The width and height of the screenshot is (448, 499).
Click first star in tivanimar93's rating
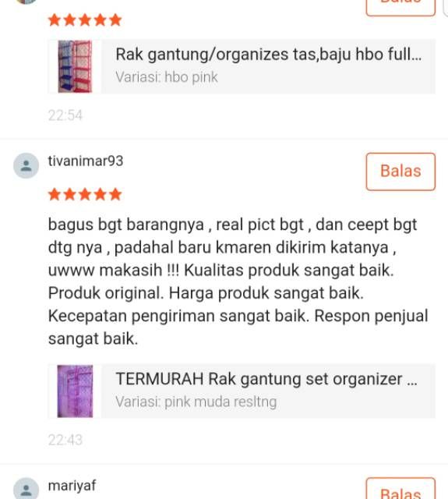[x=55, y=194]
